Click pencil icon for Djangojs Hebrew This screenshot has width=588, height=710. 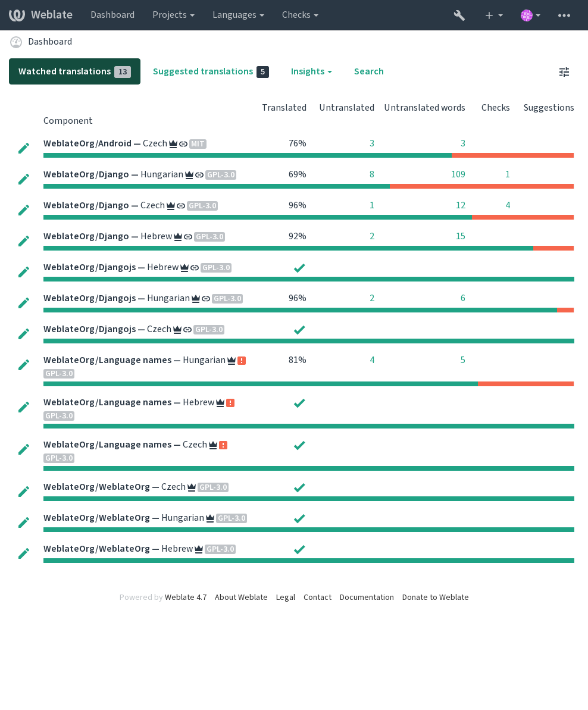tap(24, 272)
